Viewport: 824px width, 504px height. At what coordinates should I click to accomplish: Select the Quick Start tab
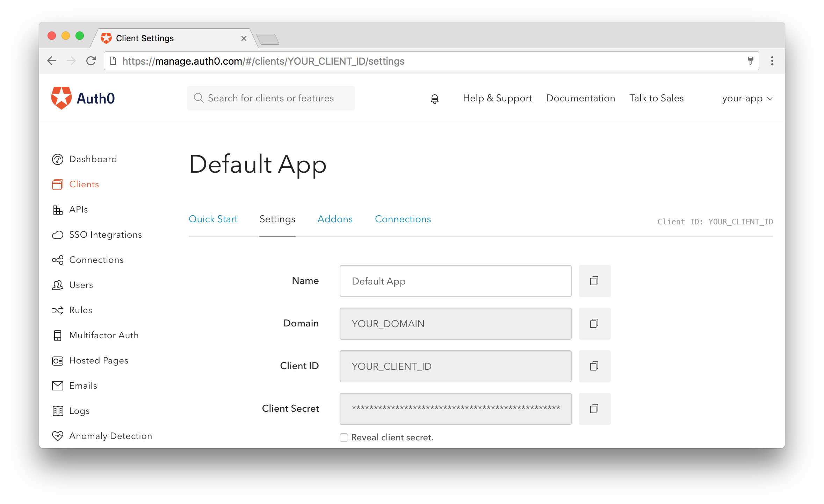tap(212, 219)
